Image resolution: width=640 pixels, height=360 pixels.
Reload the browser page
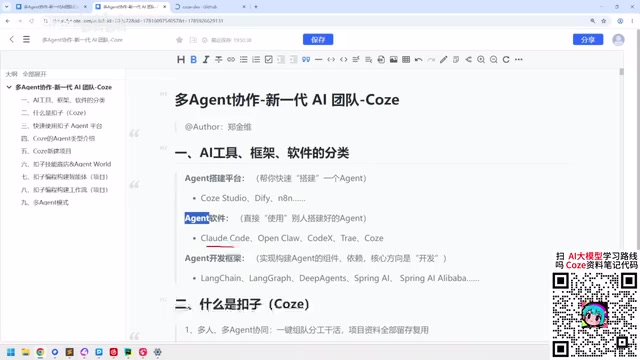[31, 21]
